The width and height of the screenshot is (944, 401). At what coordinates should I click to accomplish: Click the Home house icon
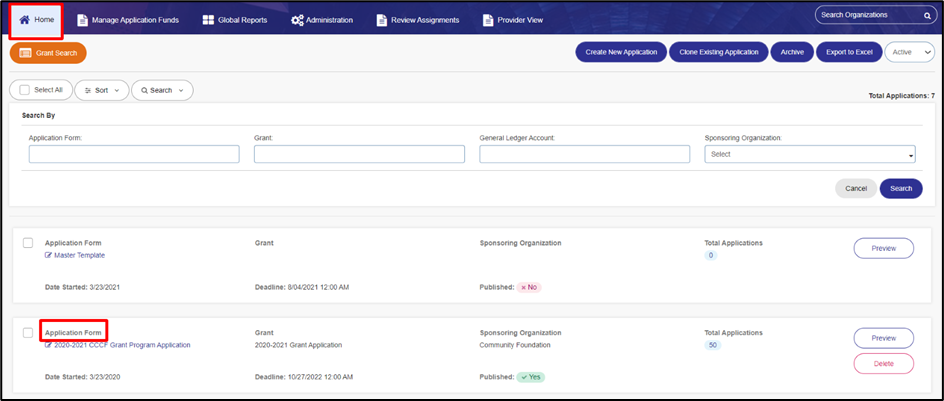click(x=25, y=20)
